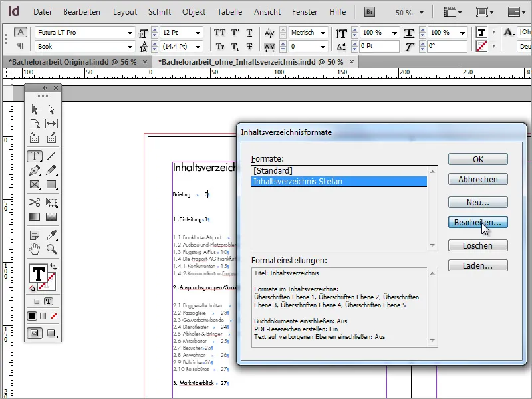Screen dimensions: 532x399
Task: Click the Löschen button
Action: 477,245
